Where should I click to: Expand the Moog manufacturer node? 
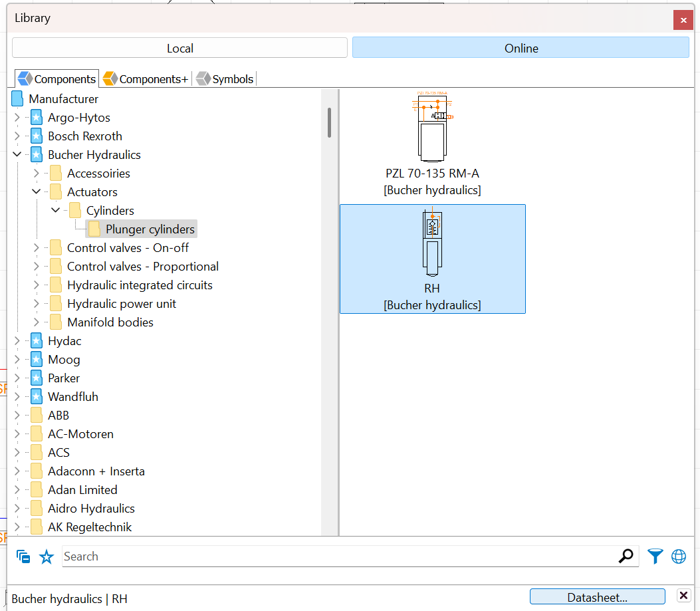pyautogui.click(x=17, y=360)
